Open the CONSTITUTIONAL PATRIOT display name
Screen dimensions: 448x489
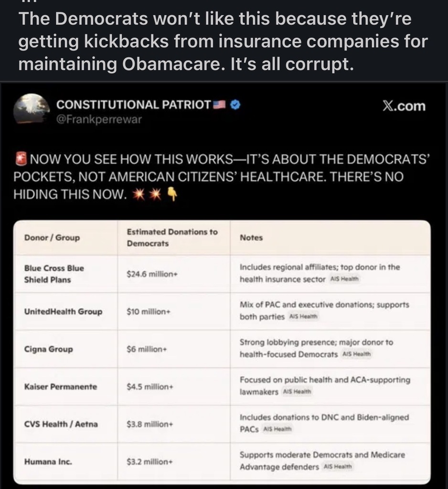coord(133,105)
